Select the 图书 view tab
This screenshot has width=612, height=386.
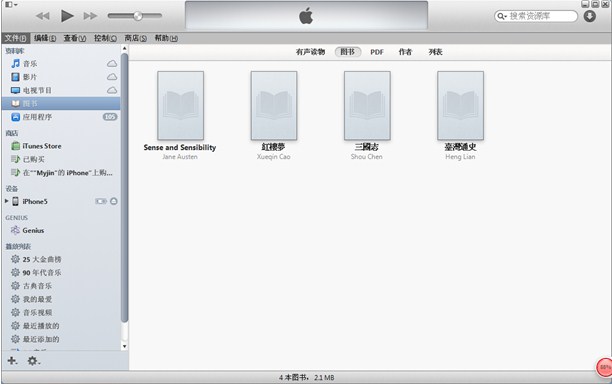click(348, 52)
